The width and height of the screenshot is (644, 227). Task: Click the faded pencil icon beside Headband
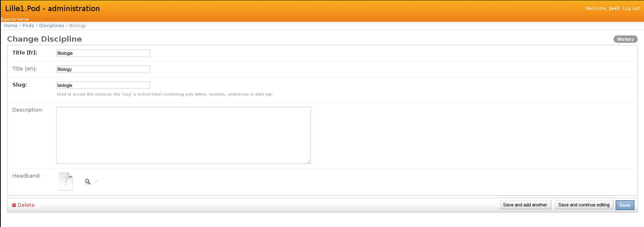coord(96,182)
